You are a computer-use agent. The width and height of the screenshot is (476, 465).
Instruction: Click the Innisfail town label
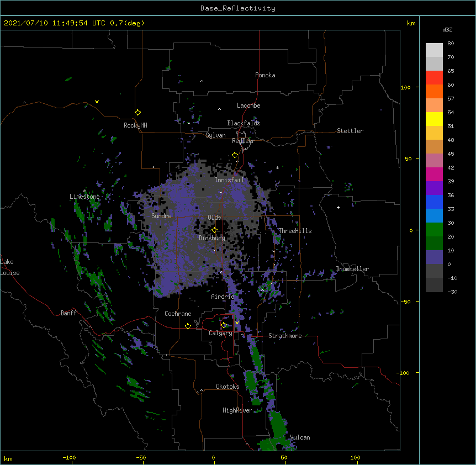click(x=230, y=180)
